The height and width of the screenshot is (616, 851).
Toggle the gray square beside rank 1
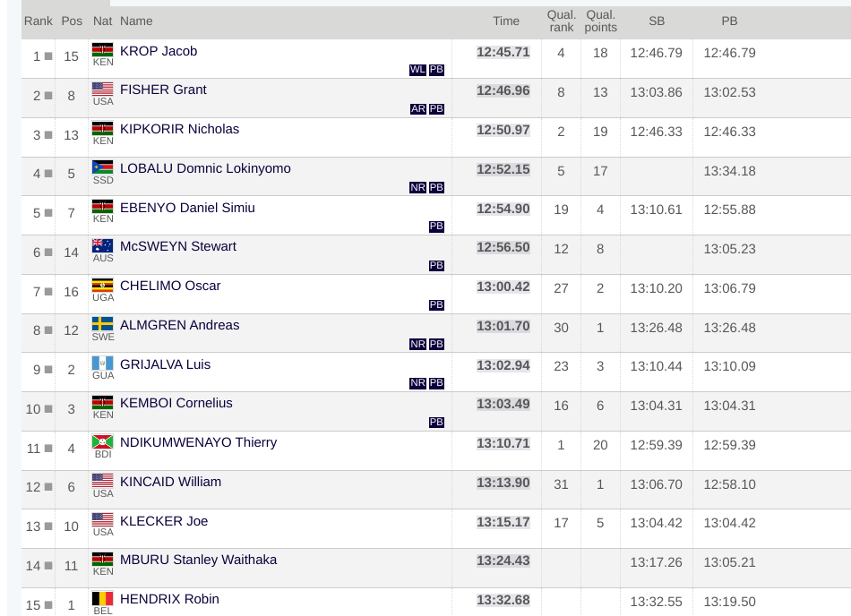click(48, 56)
